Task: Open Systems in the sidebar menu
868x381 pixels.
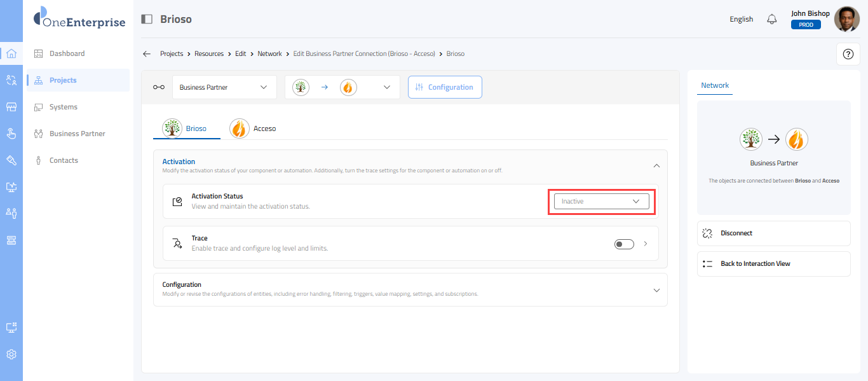Action: pyautogui.click(x=64, y=107)
